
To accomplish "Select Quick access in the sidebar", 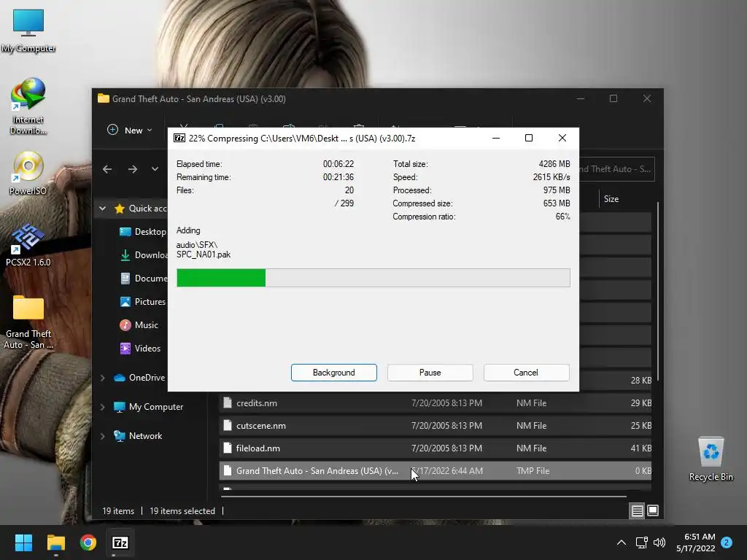I will 142,208.
